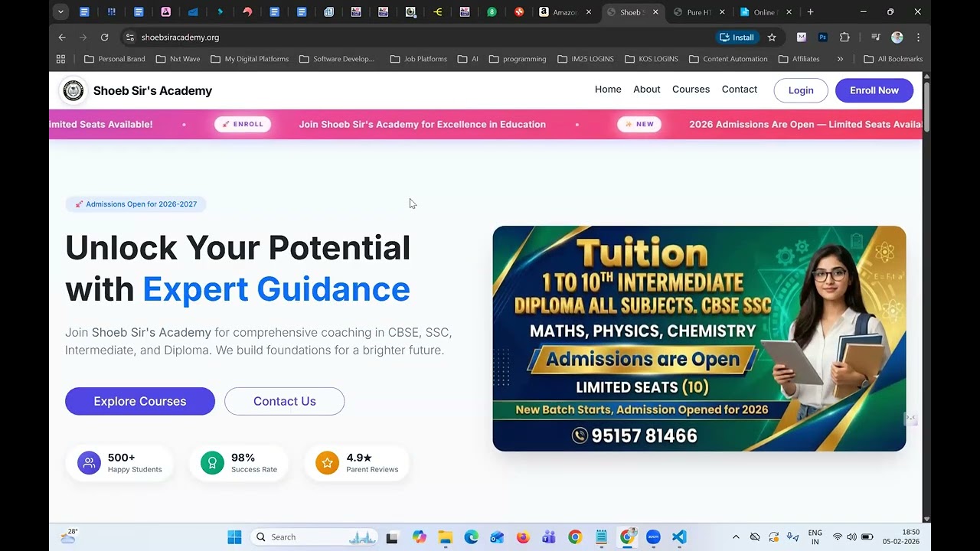Open the Chrome profile avatar
The height and width of the screenshot is (551, 980).
click(x=897, y=37)
